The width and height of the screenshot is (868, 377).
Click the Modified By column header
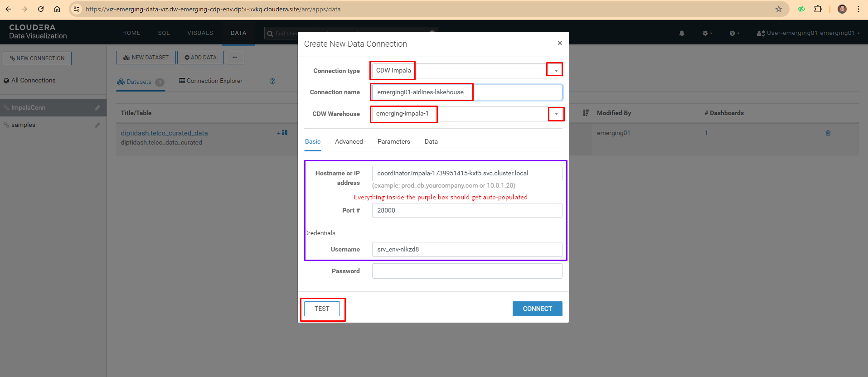click(614, 113)
